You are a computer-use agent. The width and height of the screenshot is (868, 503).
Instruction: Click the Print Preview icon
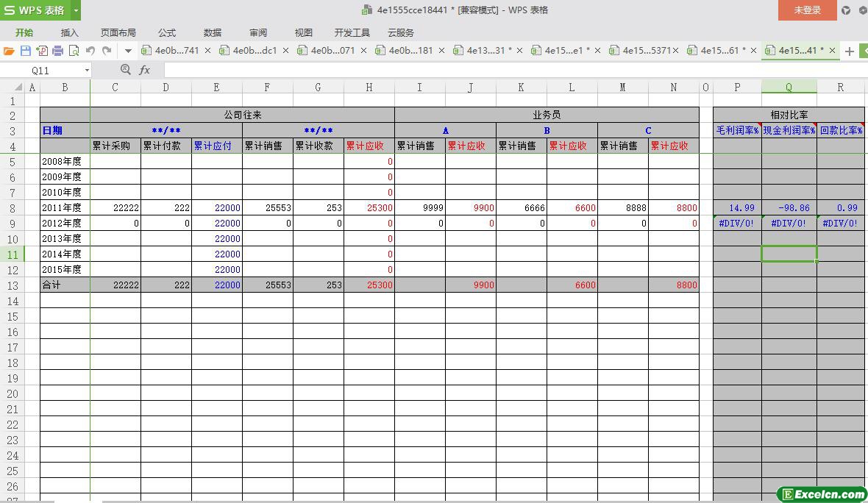[x=74, y=51]
